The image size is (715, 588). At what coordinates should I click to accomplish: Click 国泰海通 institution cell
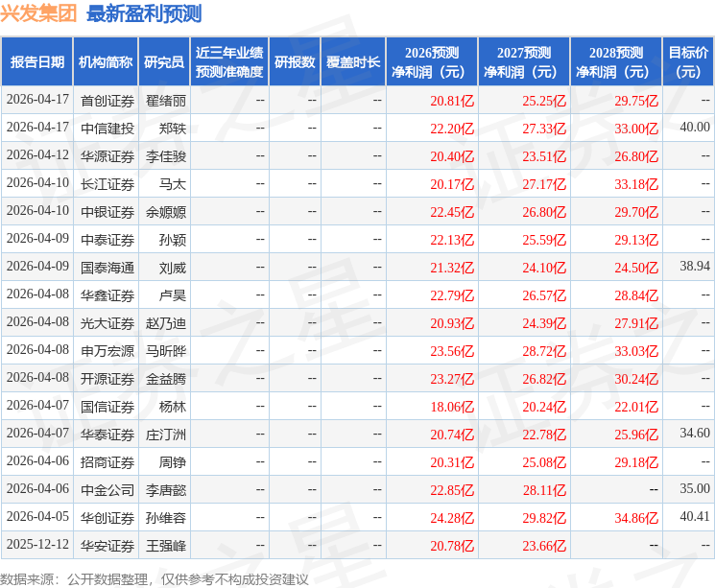coord(107,268)
